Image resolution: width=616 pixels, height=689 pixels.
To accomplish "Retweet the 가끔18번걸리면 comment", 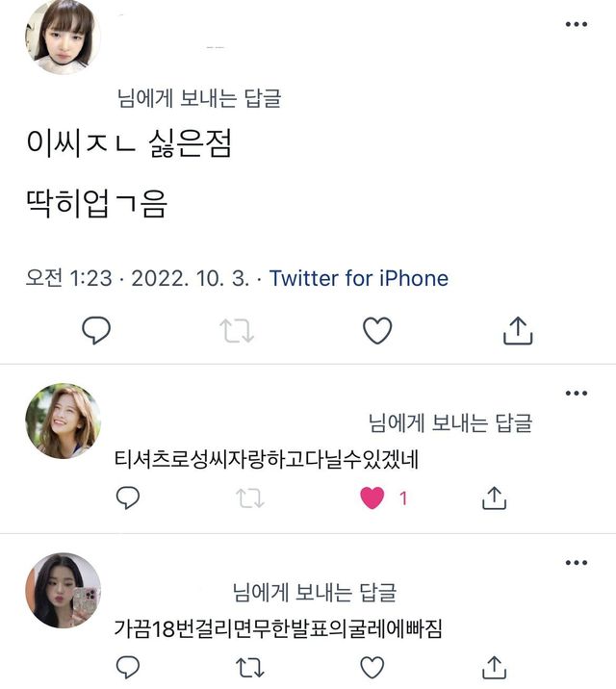I will click(x=249, y=666).
